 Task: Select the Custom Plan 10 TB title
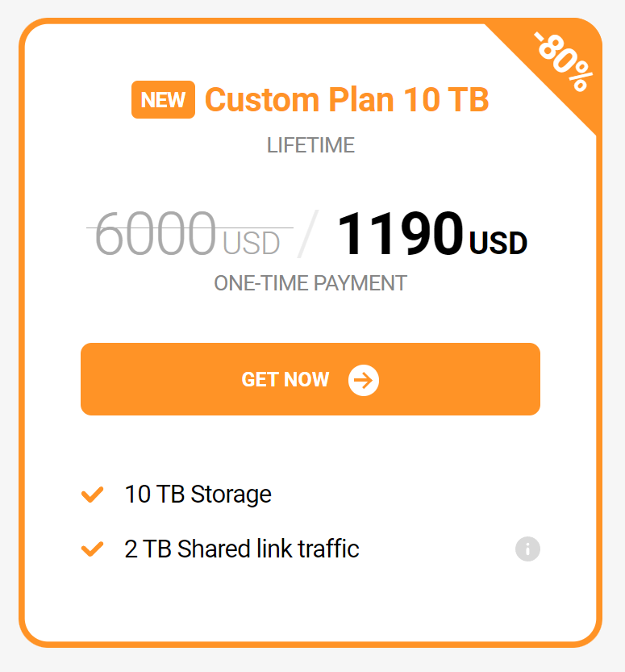coord(347,99)
